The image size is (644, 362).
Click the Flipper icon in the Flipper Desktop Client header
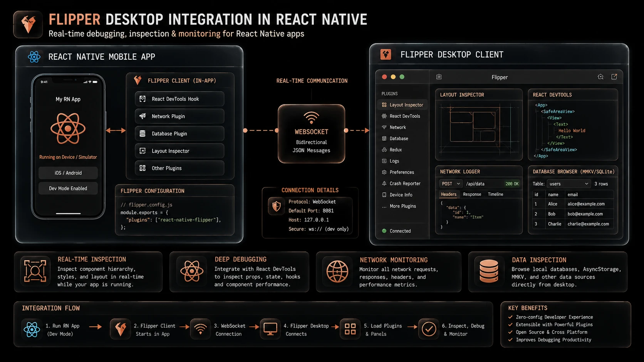[386, 55]
